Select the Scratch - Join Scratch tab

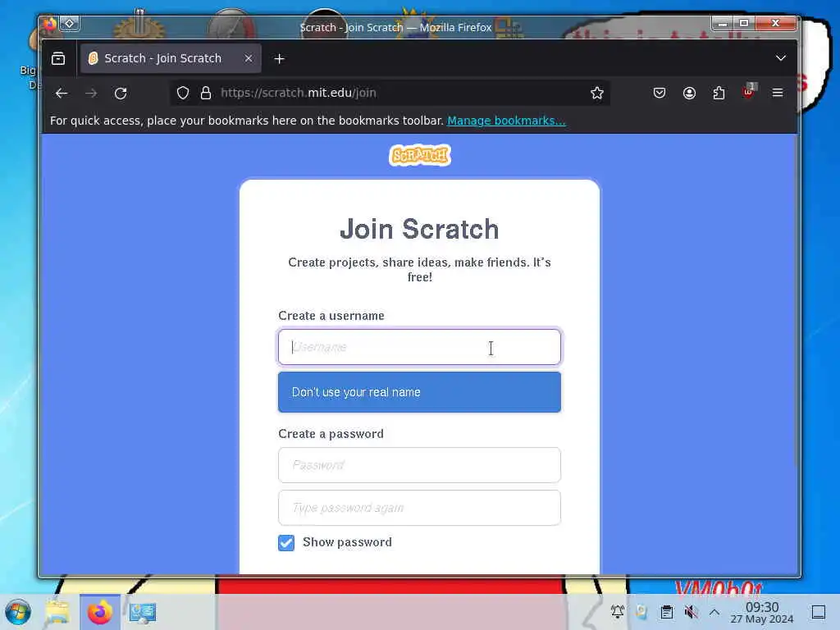click(171, 58)
